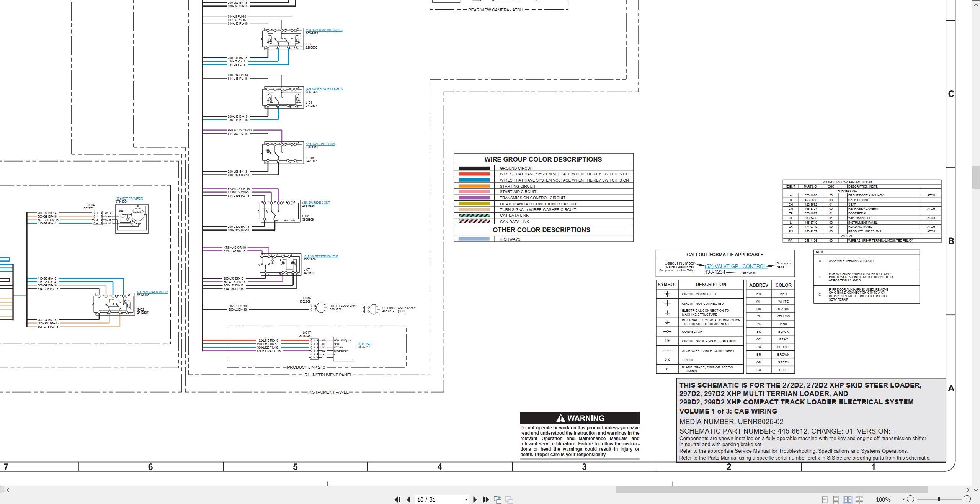Click the zoom in plus button
Image resolution: width=980 pixels, height=504 pixels.
(x=967, y=499)
